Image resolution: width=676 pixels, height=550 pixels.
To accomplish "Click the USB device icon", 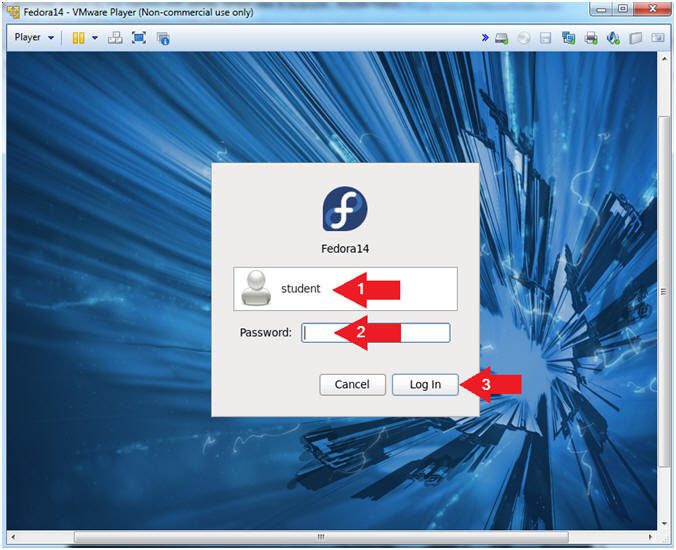I will click(x=635, y=38).
